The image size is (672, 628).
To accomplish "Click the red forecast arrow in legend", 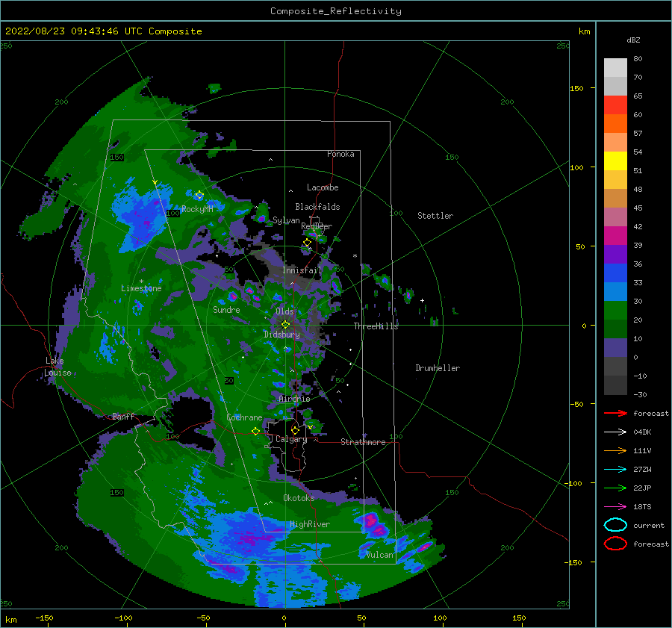I will [x=615, y=413].
